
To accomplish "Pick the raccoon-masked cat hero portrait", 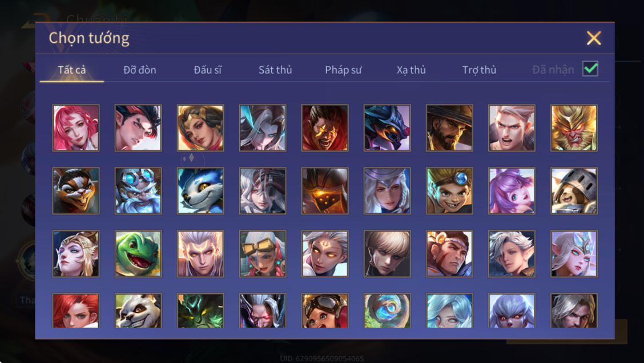I will [76, 191].
